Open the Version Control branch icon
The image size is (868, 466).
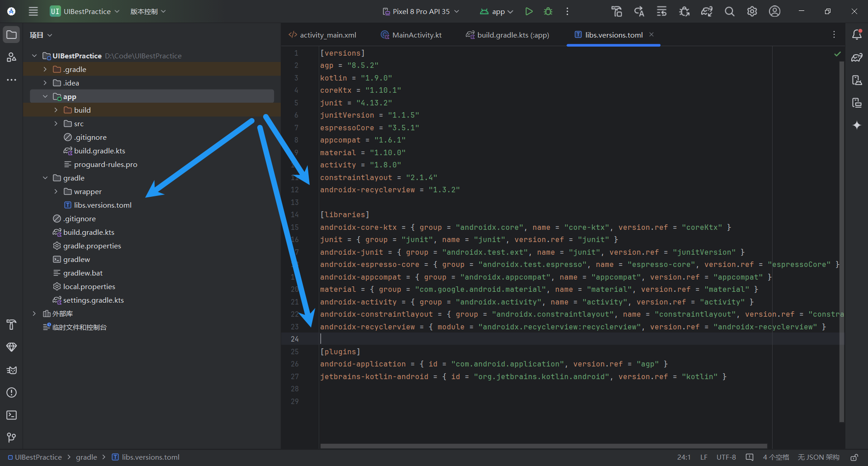point(11,437)
